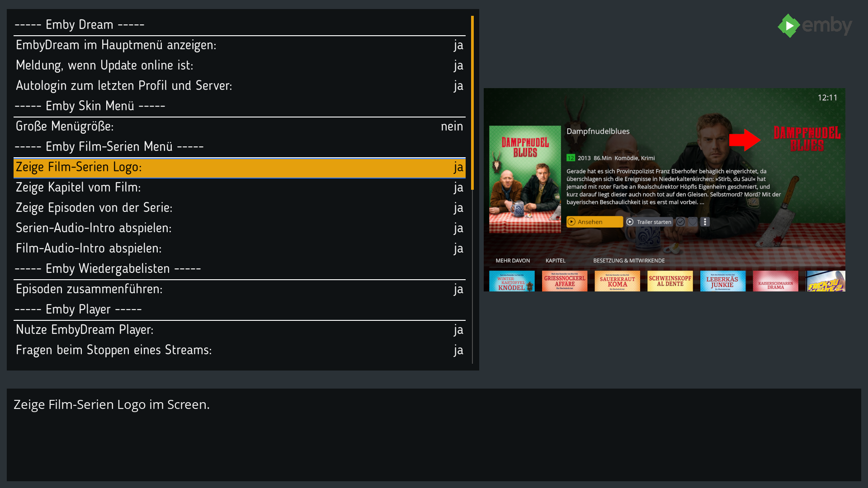Click the green age rating 12 badge

point(571,158)
